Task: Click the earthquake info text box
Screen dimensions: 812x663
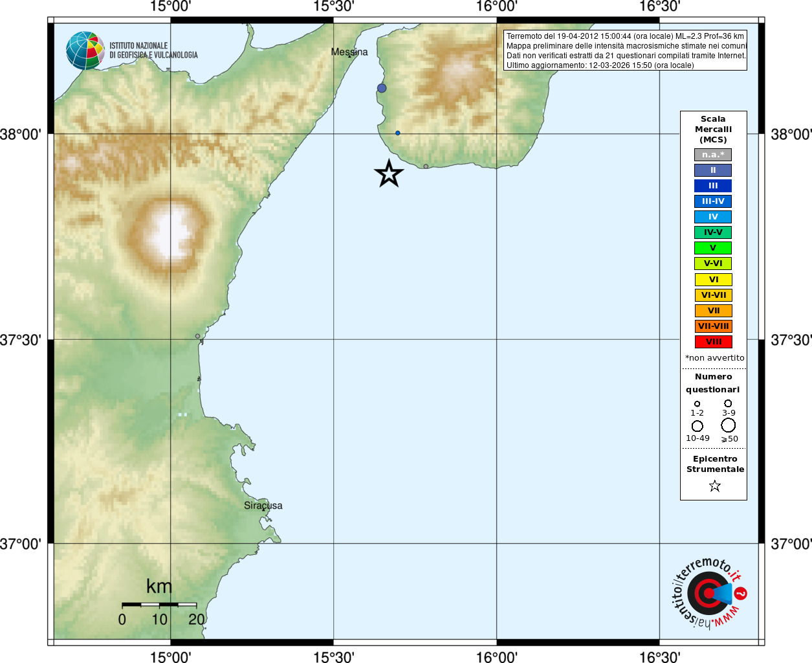Action: coord(625,51)
